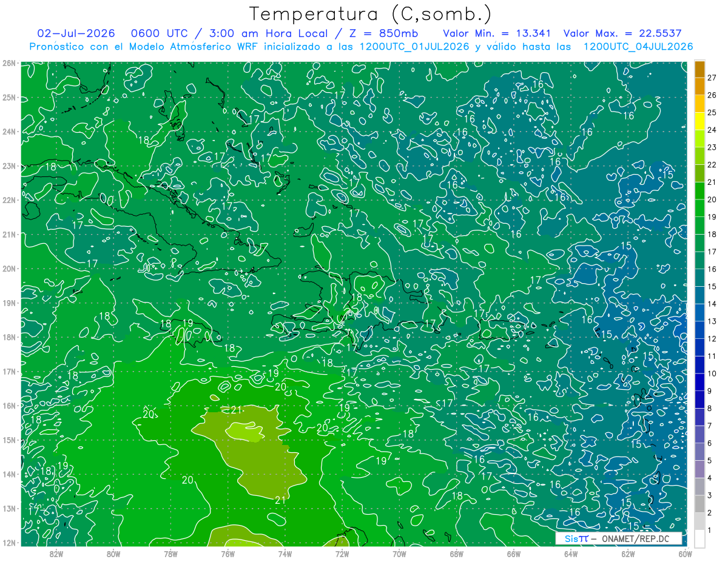Click the 62W longitude axis label

(x=629, y=553)
